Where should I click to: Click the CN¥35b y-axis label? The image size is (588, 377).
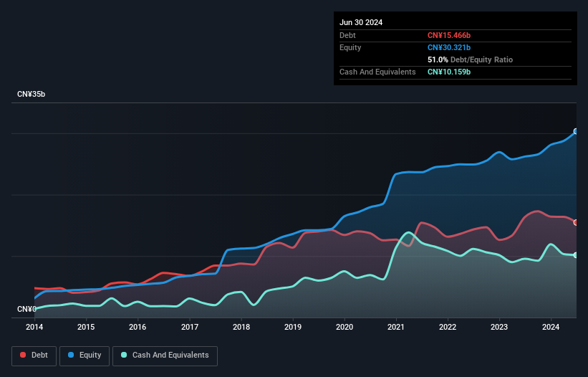pyautogui.click(x=31, y=95)
